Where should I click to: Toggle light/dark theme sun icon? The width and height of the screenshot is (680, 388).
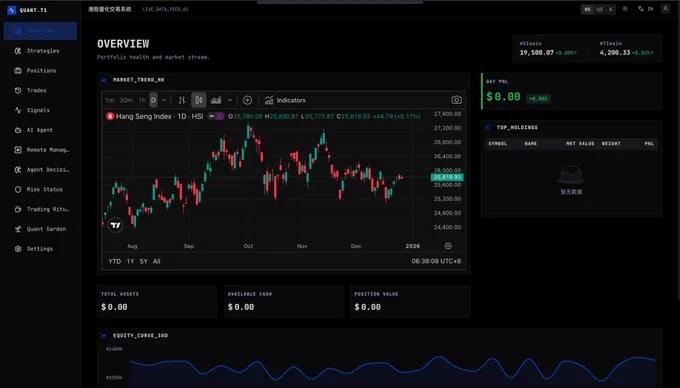(x=625, y=9)
